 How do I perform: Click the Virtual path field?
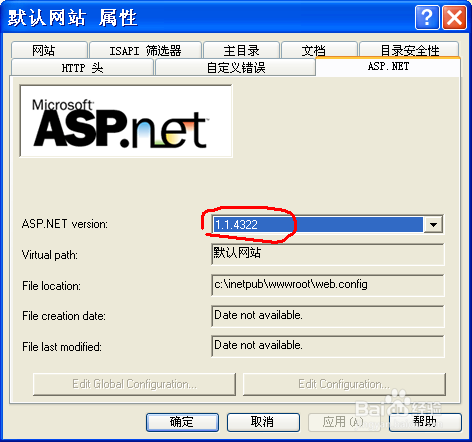[x=328, y=254]
